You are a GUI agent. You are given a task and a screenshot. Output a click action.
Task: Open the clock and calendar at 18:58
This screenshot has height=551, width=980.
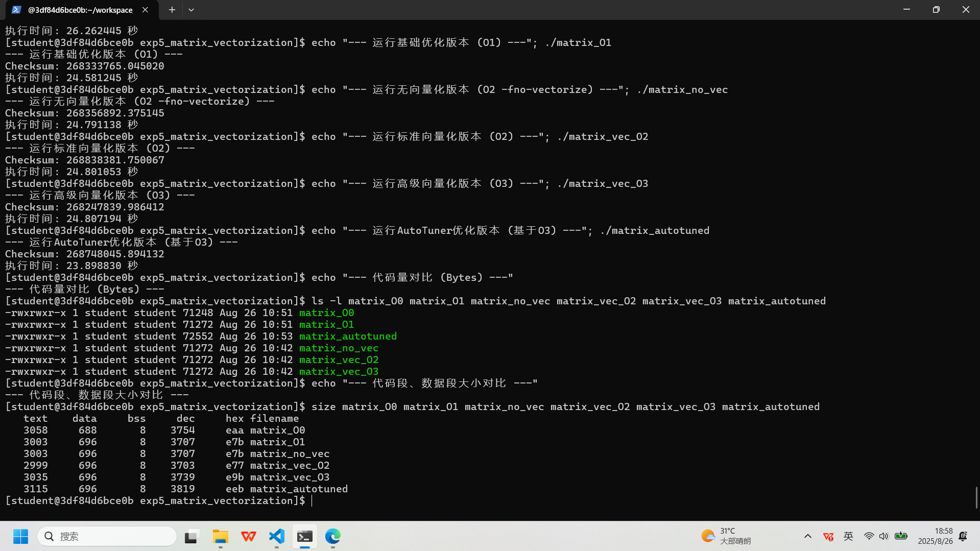[x=935, y=536]
